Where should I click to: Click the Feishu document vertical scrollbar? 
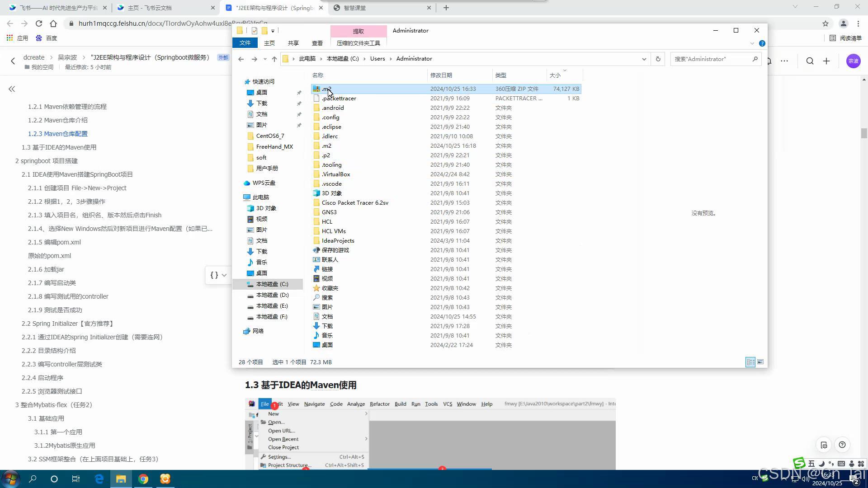click(864, 133)
